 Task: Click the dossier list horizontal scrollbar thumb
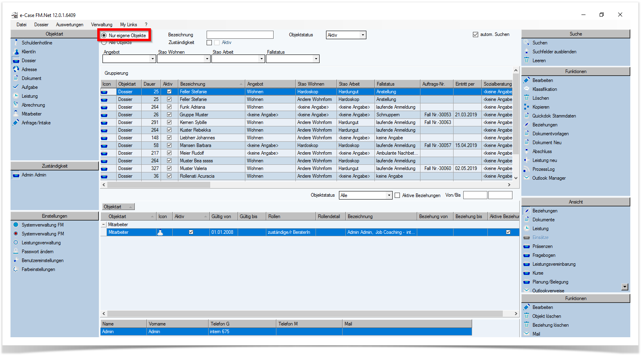pos(159,185)
